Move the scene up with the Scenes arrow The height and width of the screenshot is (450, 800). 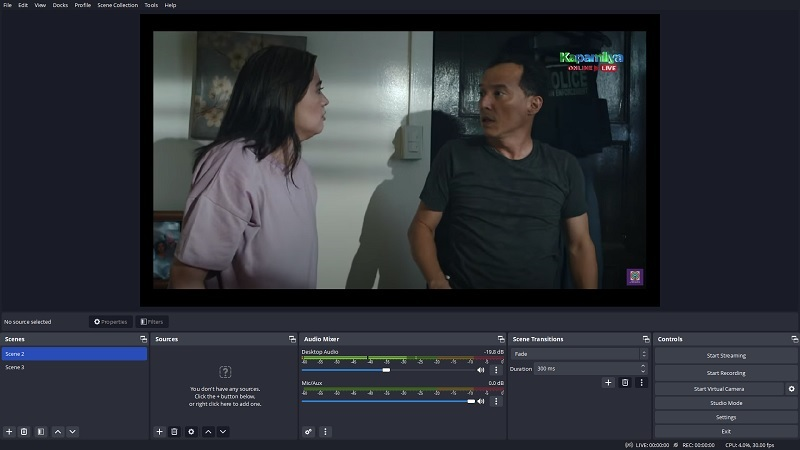[x=58, y=432]
